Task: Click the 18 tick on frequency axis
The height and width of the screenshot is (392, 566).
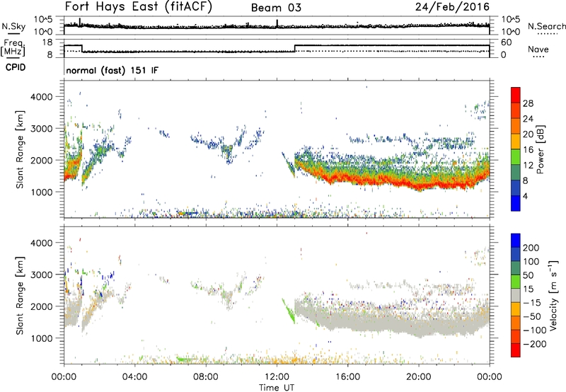Action: [x=47, y=42]
